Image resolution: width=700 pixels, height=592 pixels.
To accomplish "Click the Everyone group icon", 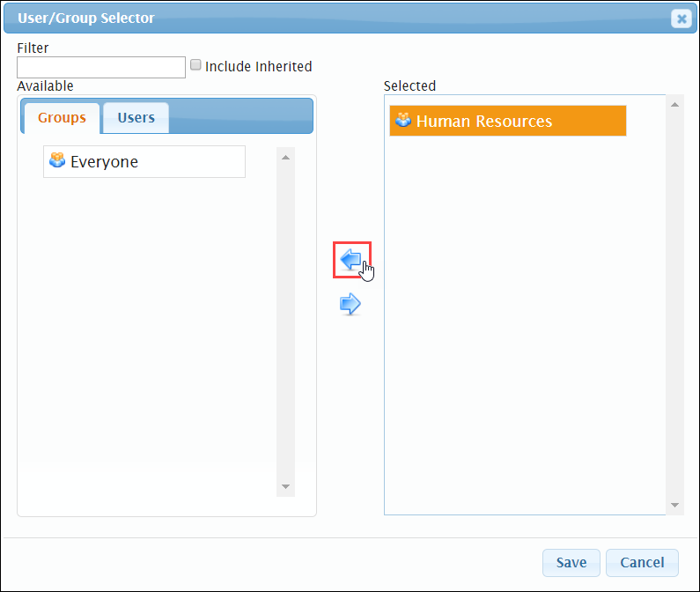I will pyautogui.click(x=57, y=160).
